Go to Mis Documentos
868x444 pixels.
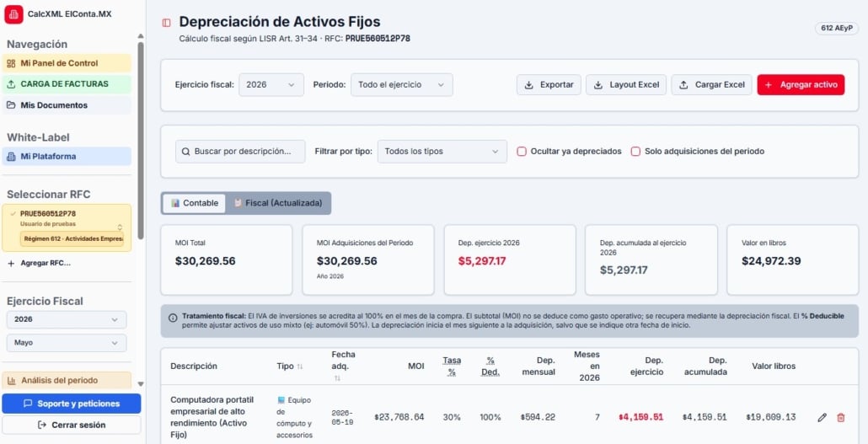click(67, 105)
